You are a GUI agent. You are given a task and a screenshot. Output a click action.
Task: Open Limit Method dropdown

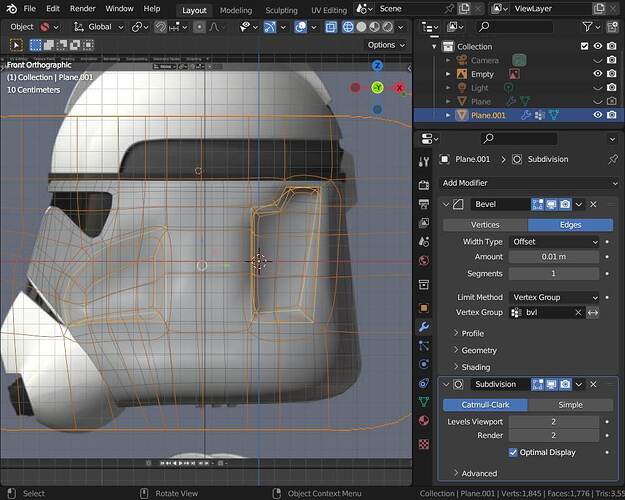coord(554,297)
